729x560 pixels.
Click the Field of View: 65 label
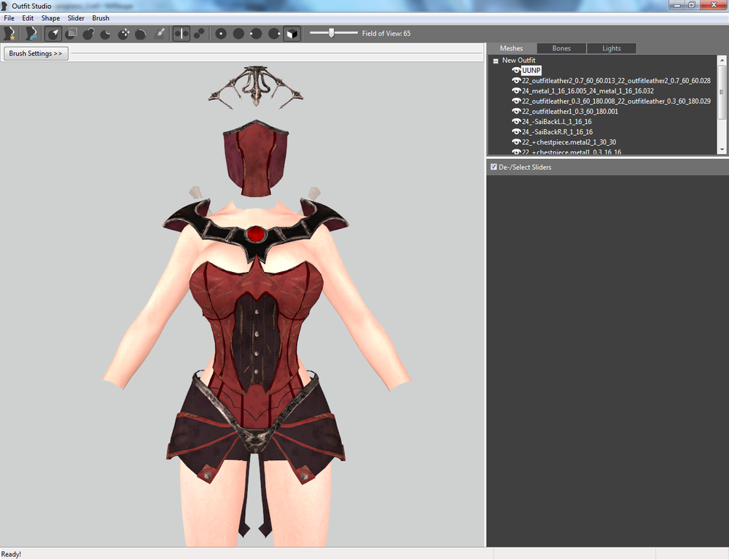pyautogui.click(x=386, y=34)
